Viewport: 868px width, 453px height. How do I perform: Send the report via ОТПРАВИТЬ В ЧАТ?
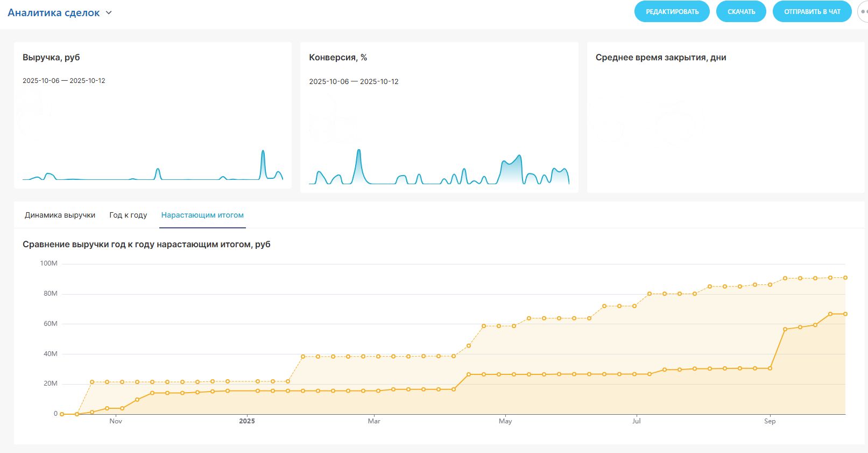pyautogui.click(x=811, y=12)
